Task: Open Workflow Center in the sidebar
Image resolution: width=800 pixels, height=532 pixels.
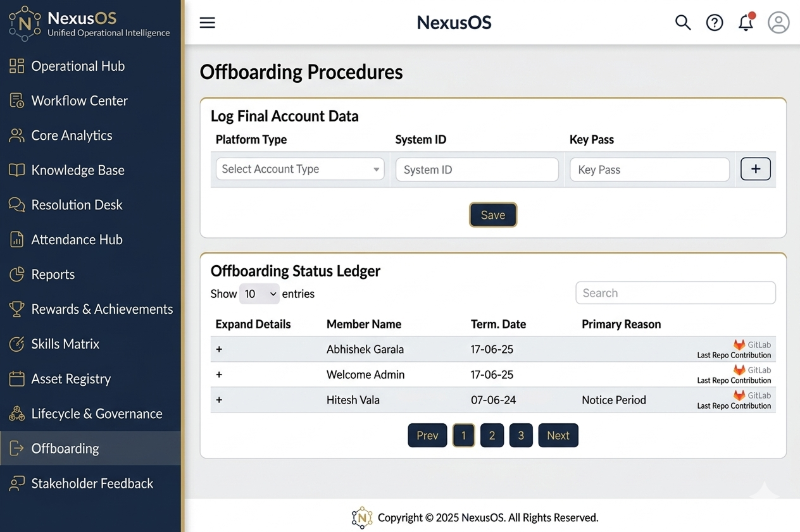Action: pyautogui.click(x=79, y=101)
